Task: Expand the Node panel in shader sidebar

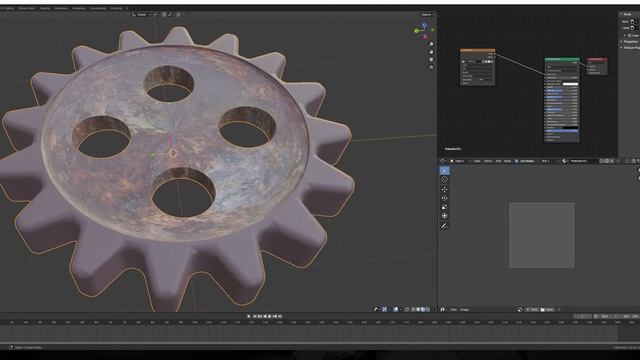Action: (x=626, y=14)
